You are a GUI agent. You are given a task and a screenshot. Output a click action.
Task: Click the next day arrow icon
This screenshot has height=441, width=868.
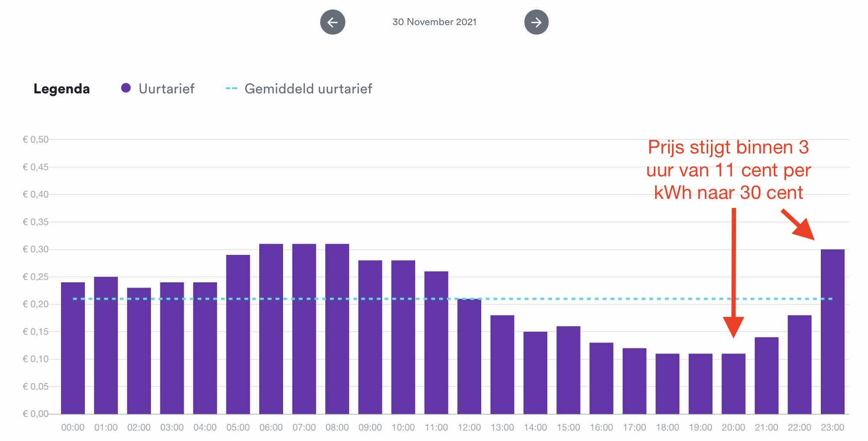536,22
